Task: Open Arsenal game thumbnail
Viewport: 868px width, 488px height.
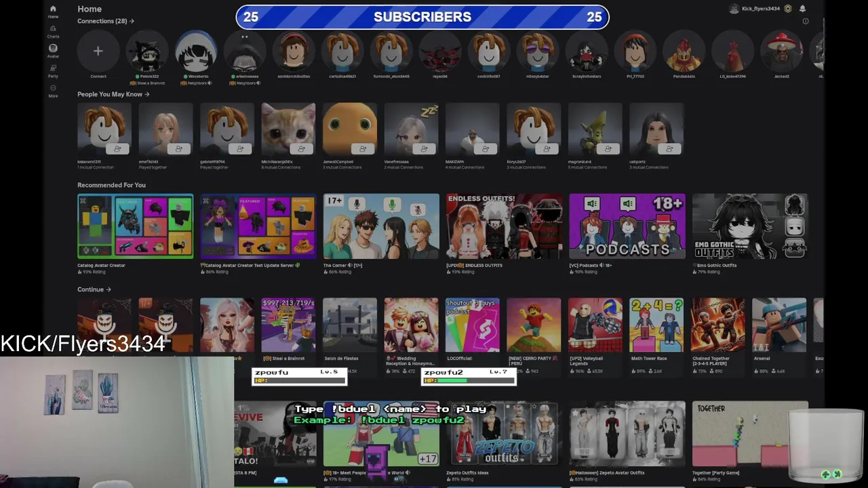Action: point(779,325)
